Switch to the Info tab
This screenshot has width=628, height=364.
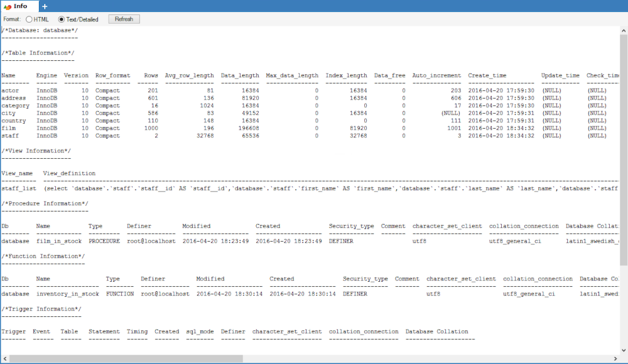(19, 6)
